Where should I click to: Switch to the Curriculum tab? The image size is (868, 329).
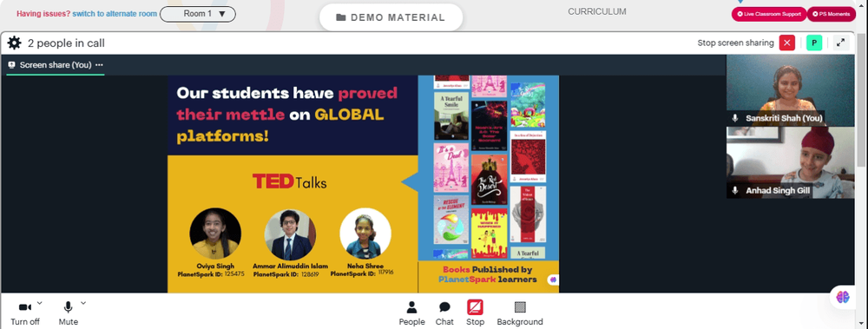(x=597, y=11)
